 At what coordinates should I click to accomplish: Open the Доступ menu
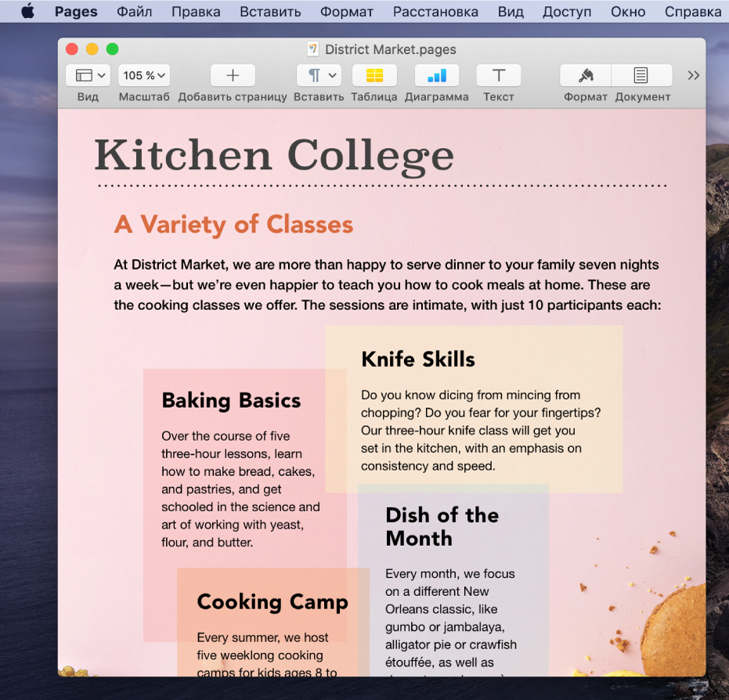pyautogui.click(x=567, y=12)
